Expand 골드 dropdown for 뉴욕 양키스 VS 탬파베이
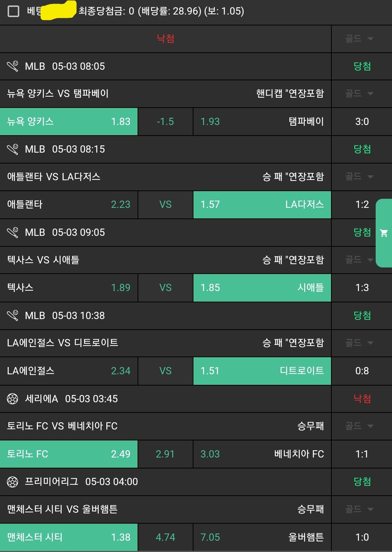 coord(359,94)
